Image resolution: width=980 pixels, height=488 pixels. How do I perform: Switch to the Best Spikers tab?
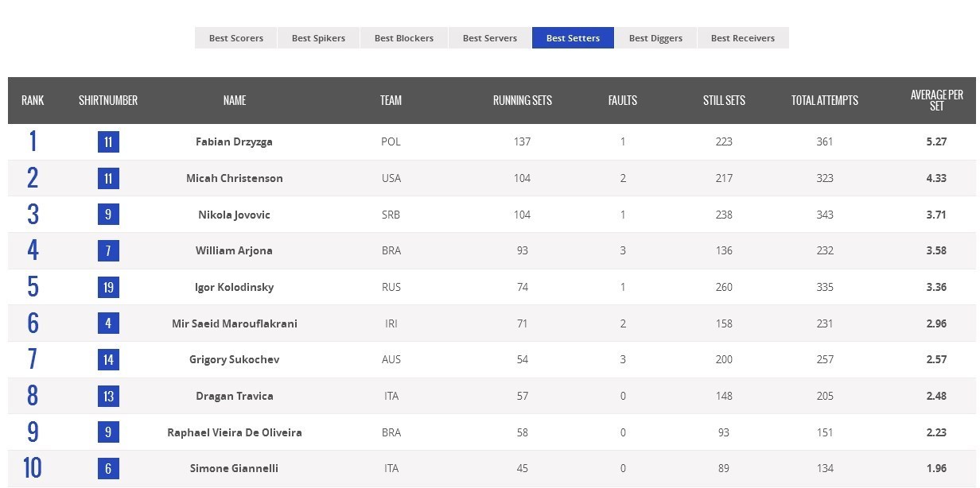[x=318, y=38]
